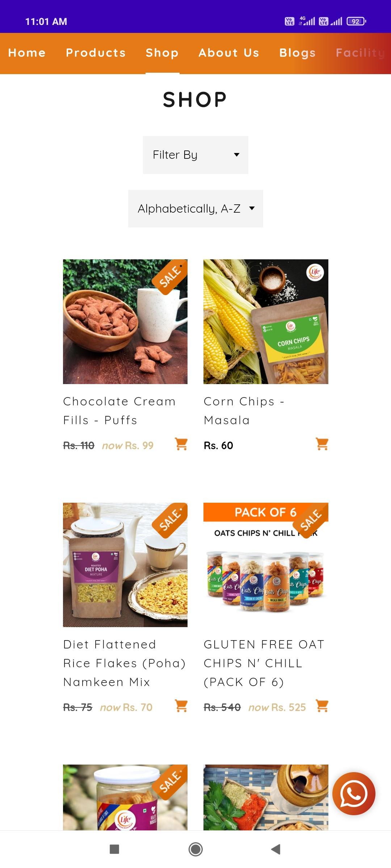Viewport: 391px width, 868px height.
Task: Add Diet Poha Namkeen Mix to cart
Action: coord(181,706)
